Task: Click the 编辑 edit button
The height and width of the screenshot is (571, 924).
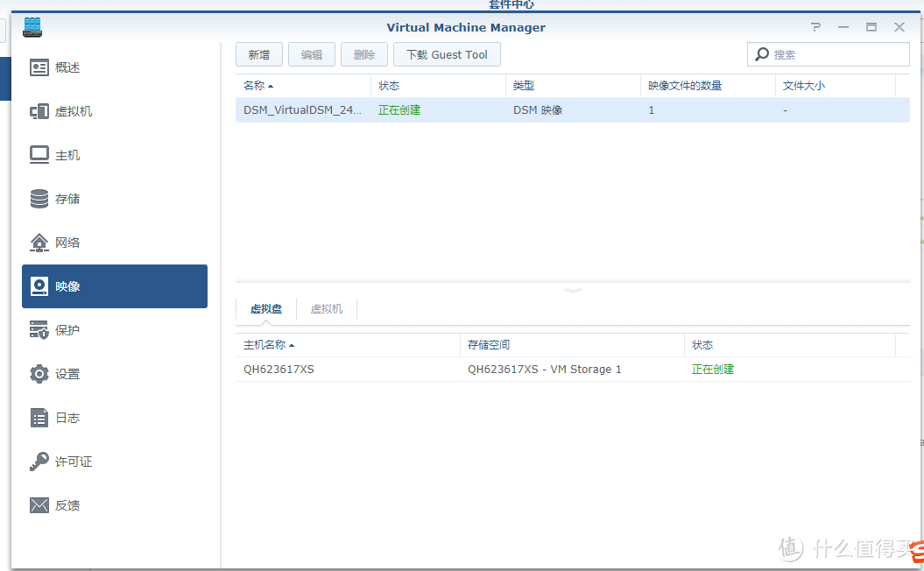Action: tap(312, 55)
